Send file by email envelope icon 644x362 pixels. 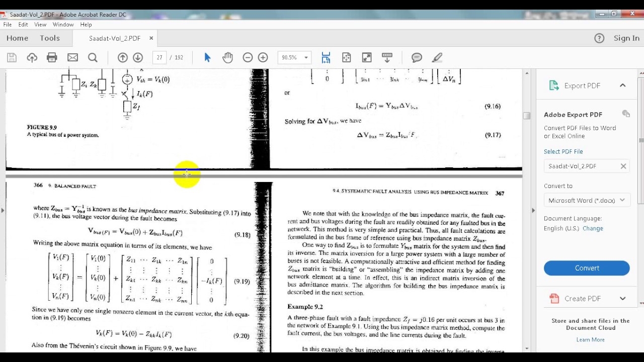pos(72,58)
